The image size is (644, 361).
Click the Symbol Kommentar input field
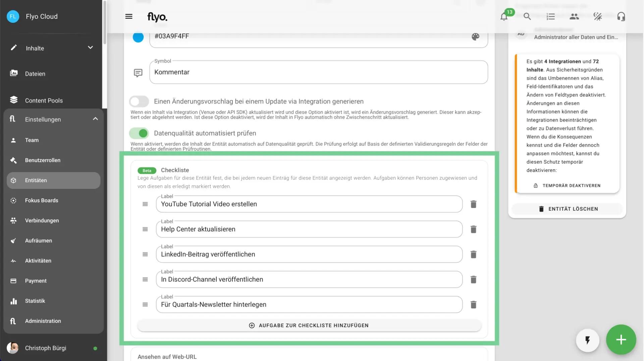point(319,72)
